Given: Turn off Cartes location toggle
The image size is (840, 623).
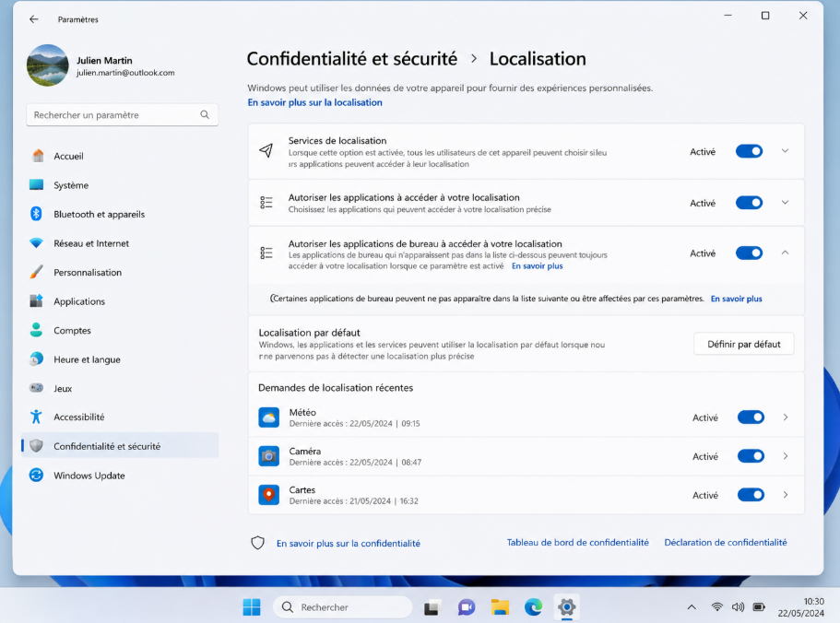Looking at the screenshot, I should [751, 495].
